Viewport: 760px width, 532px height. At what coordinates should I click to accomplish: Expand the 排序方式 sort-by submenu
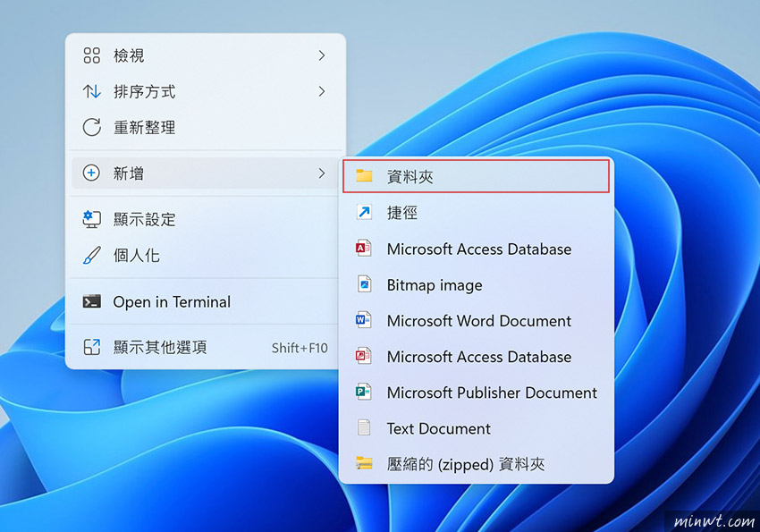(x=206, y=91)
